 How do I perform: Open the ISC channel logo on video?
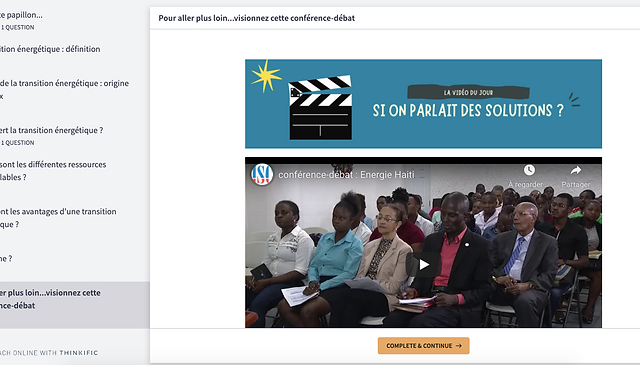point(262,174)
